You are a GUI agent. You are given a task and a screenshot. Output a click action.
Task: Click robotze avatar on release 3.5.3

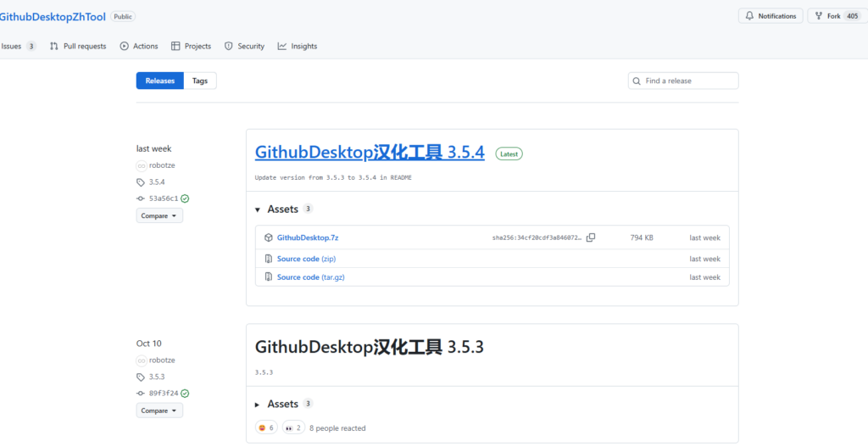tap(142, 360)
